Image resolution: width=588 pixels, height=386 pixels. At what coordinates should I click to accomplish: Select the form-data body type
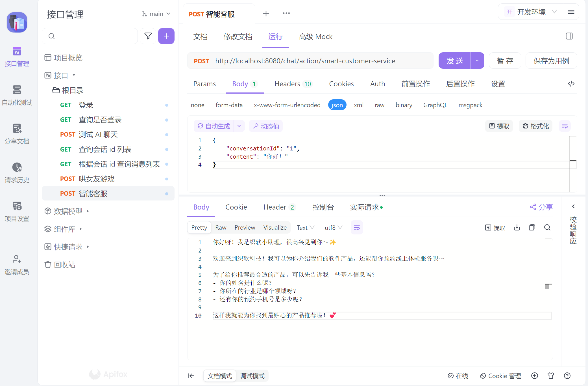(229, 105)
